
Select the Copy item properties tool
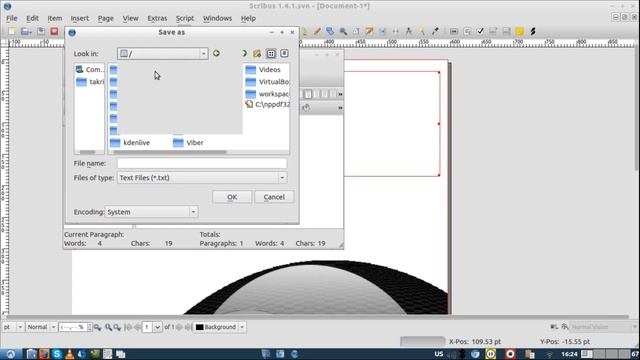(422, 31)
